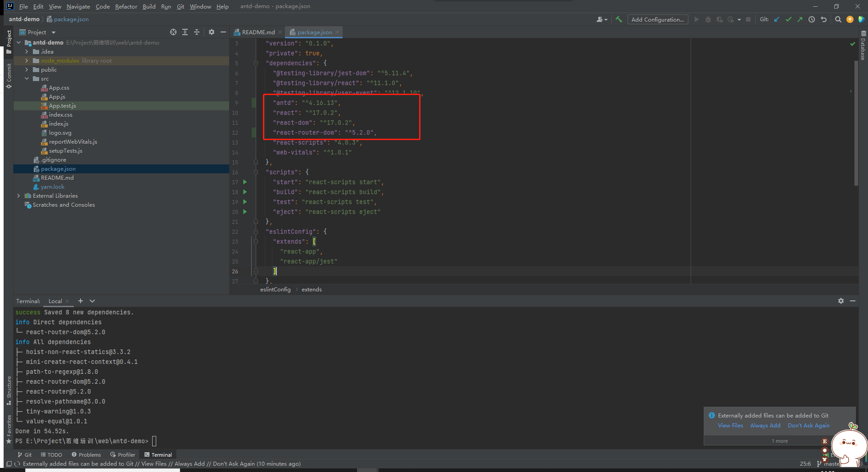Viewport: 868px width, 472px height.
Task: Open terminal settings gear icon
Action: click(x=841, y=301)
